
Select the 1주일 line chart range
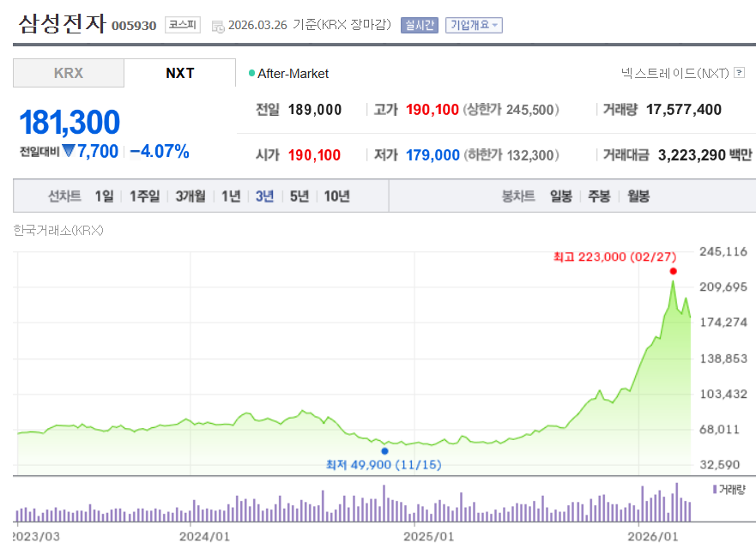point(144,196)
